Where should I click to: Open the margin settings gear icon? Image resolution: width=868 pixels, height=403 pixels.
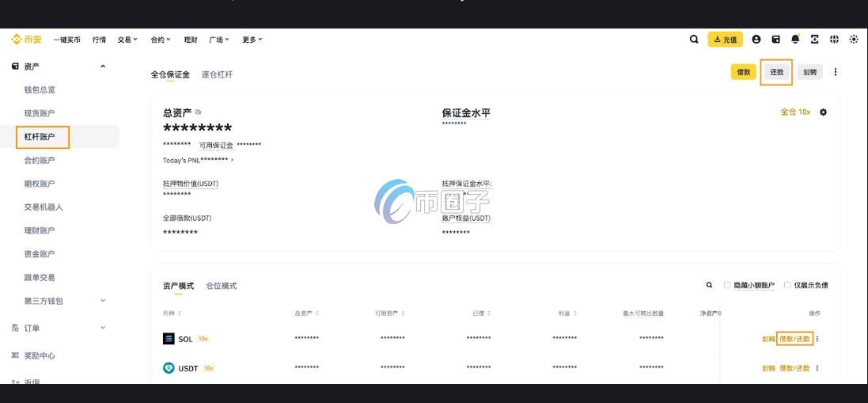(x=823, y=112)
